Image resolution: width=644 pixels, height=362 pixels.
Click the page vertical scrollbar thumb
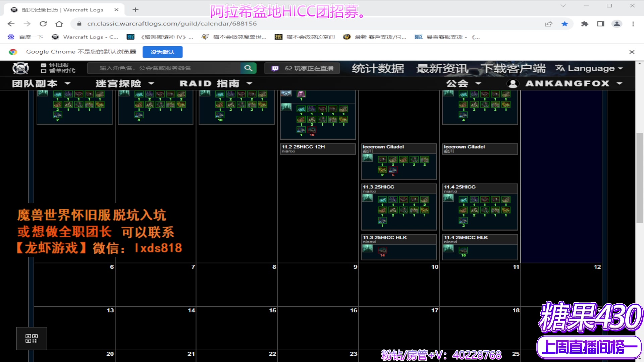coord(640,178)
